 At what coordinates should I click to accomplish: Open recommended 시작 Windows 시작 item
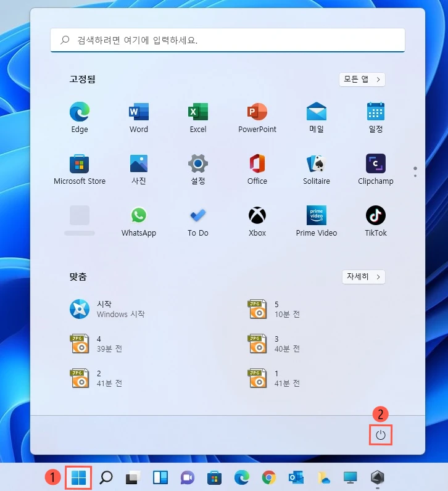tap(107, 309)
